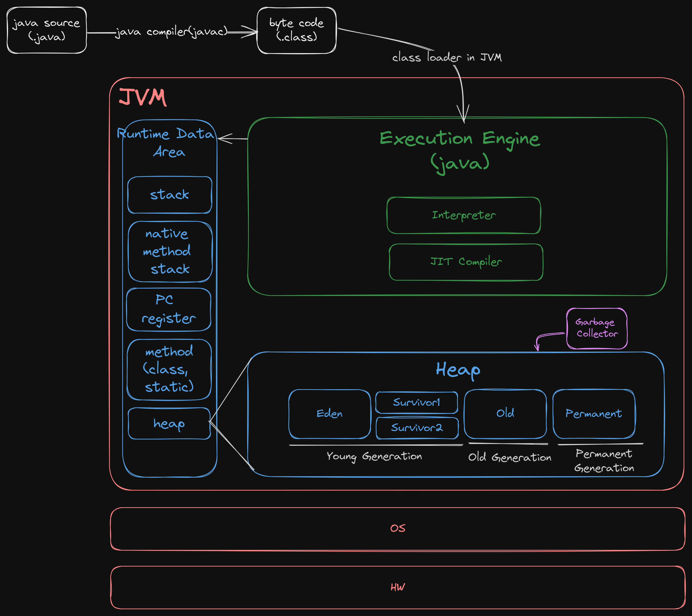Click the HW rectangle
This screenshot has width=692, height=616.
click(397, 587)
